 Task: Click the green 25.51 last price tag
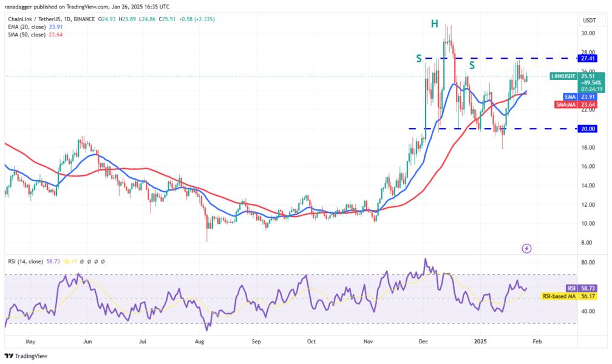coord(588,76)
